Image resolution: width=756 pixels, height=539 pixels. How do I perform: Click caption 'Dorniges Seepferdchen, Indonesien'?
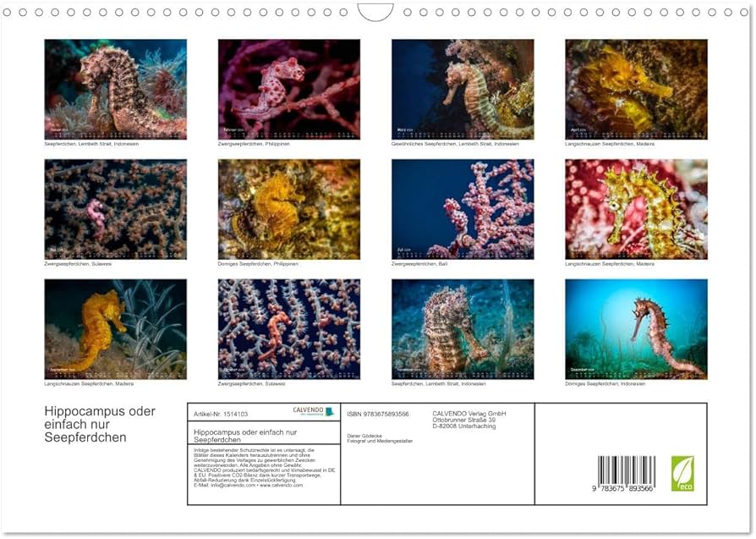[x=605, y=383]
